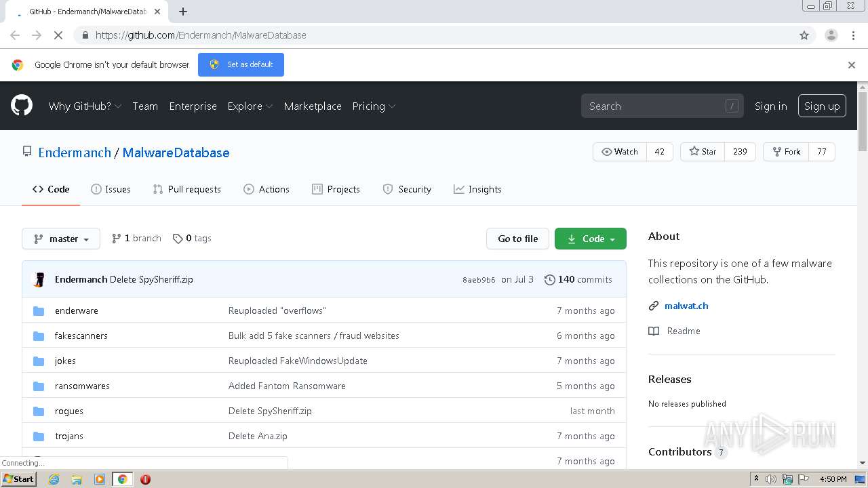The image size is (868, 488).
Task: Open the Code tab
Action: click(x=51, y=189)
